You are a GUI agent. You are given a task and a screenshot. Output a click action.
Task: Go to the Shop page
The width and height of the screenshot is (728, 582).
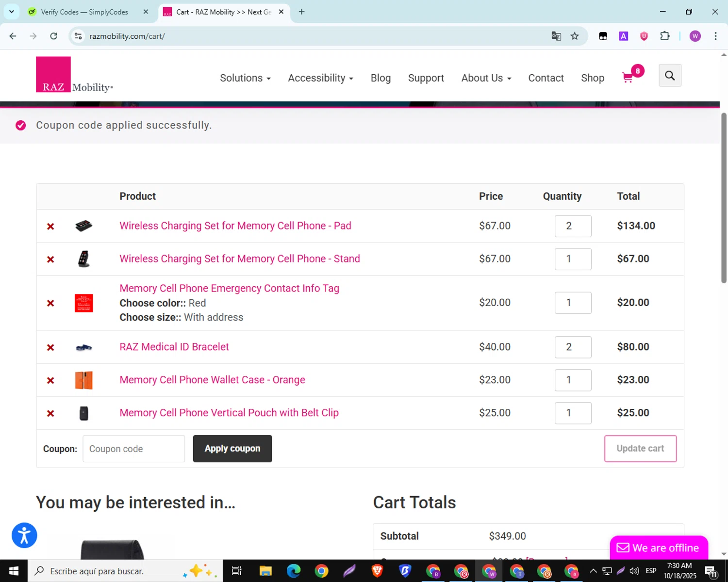(593, 78)
